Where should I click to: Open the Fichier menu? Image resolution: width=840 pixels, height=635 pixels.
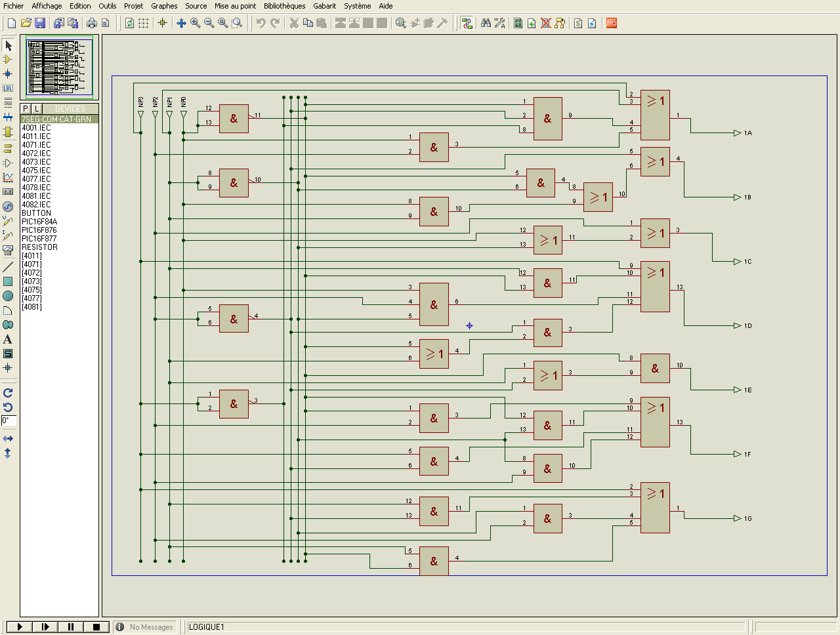point(14,6)
